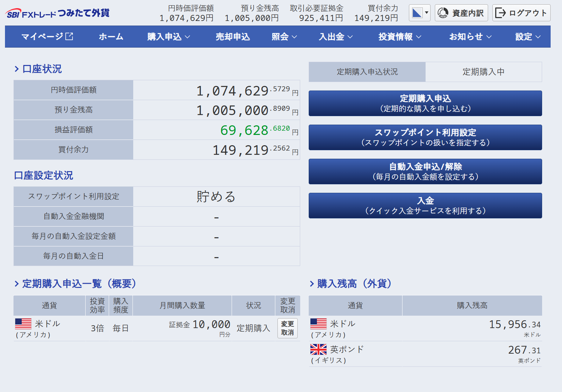Click the UK flag for British Pound

[318, 349]
